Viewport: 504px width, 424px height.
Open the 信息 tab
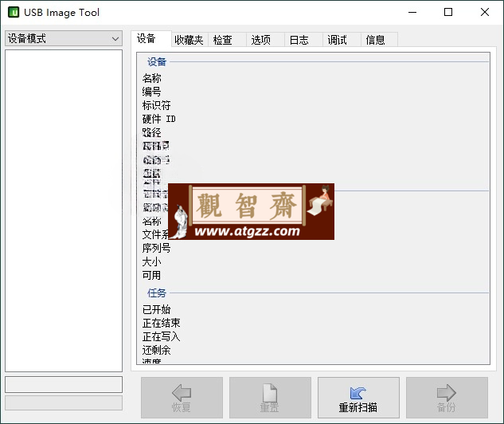point(379,40)
